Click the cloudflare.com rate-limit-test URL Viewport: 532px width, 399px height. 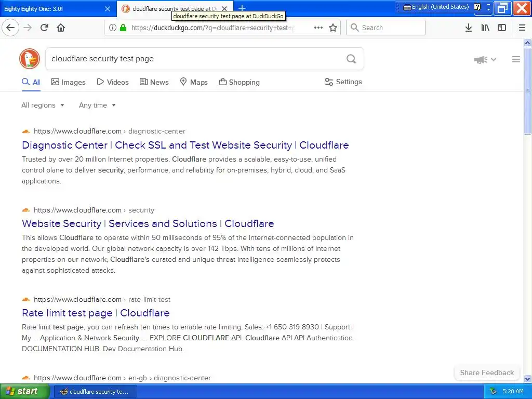pos(102,300)
